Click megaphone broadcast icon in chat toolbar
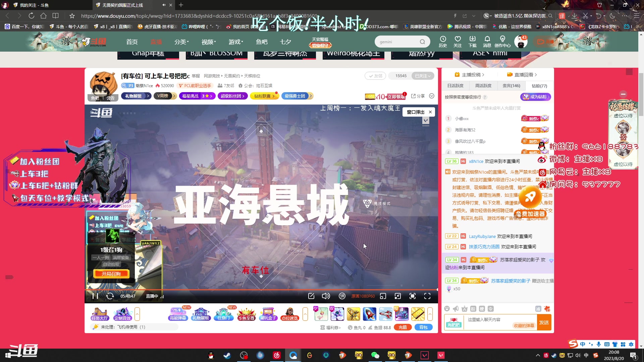Screen dimensions: 644x362 455,309
